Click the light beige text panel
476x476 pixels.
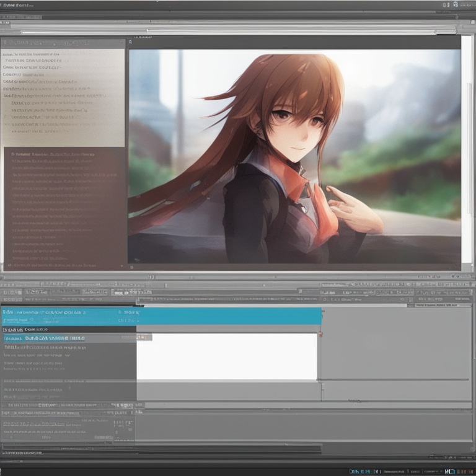coord(63,98)
